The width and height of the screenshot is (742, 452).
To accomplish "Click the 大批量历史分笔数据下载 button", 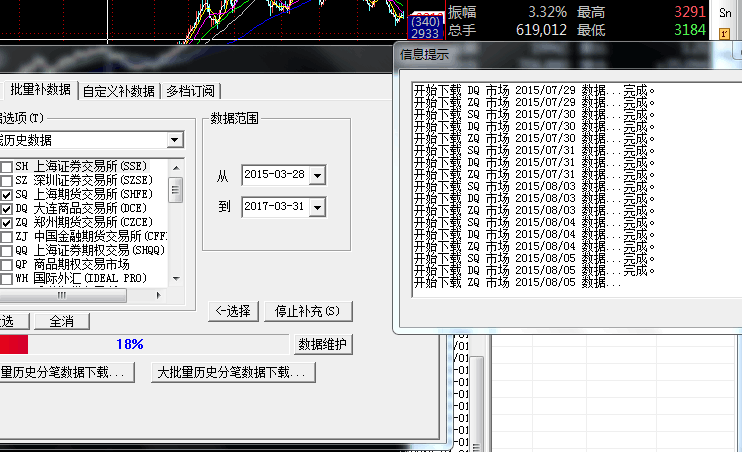I will [x=234, y=372].
